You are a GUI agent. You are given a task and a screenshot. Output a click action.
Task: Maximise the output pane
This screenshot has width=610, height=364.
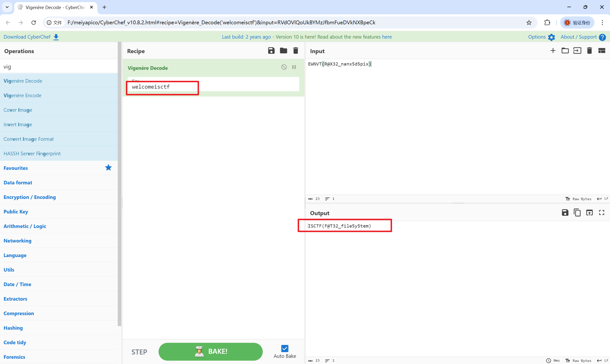602,213
